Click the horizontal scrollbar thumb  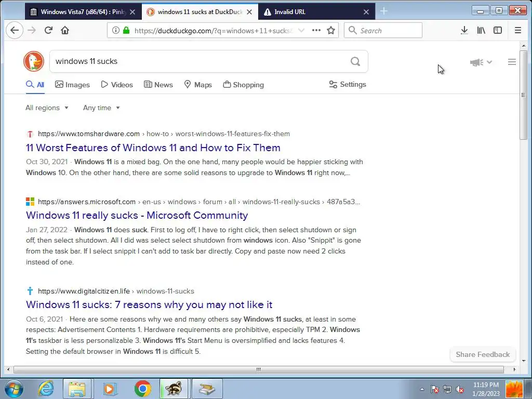(259, 369)
